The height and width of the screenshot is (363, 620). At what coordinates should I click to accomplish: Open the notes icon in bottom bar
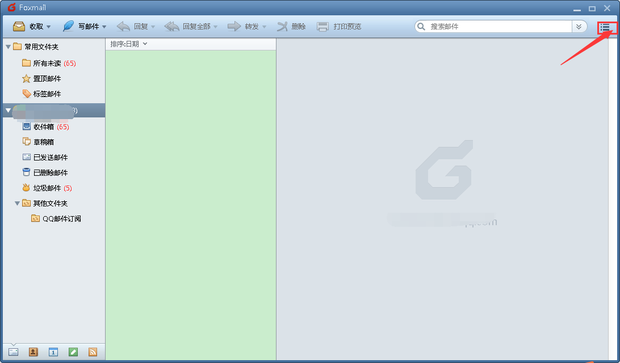[x=73, y=352]
